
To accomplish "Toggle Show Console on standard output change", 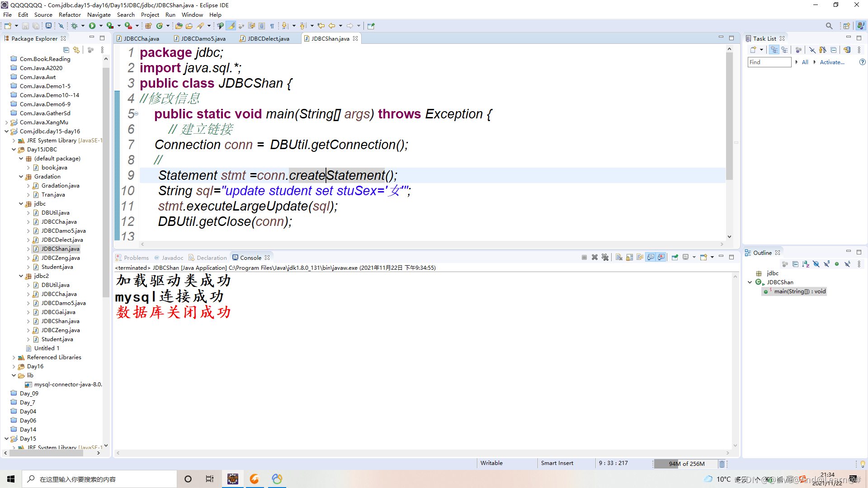I will [651, 257].
